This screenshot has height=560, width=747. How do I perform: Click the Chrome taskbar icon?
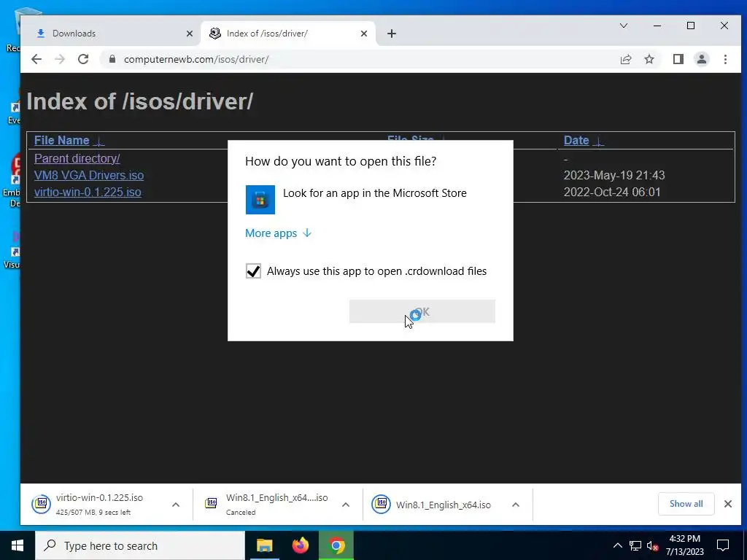[x=336, y=545]
